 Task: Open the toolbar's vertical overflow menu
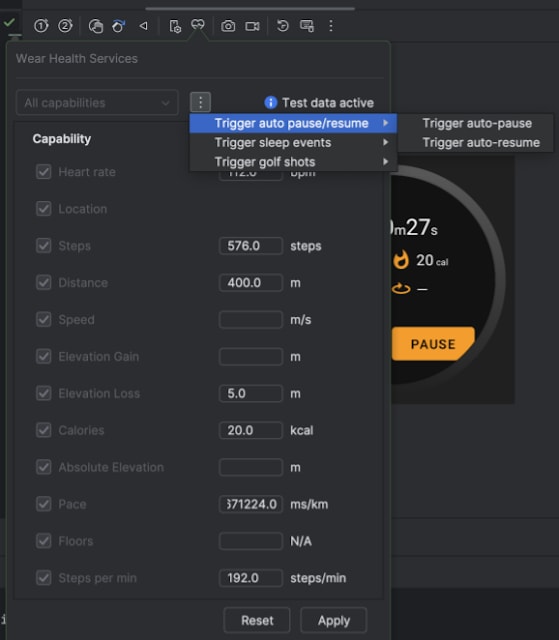tap(331, 26)
